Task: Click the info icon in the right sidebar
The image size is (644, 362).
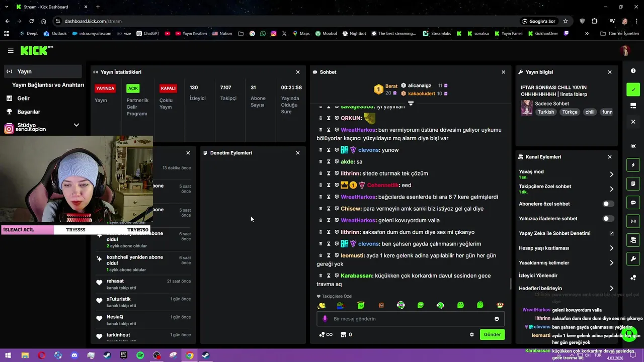Action: [633, 71]
